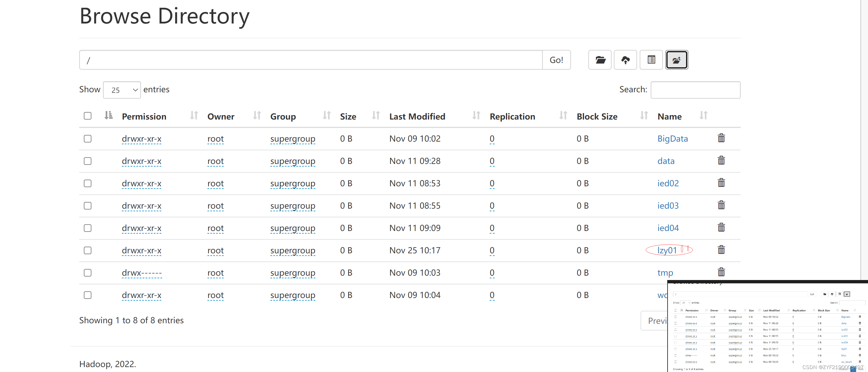Click the upload files cloud icon

(625, 60)
